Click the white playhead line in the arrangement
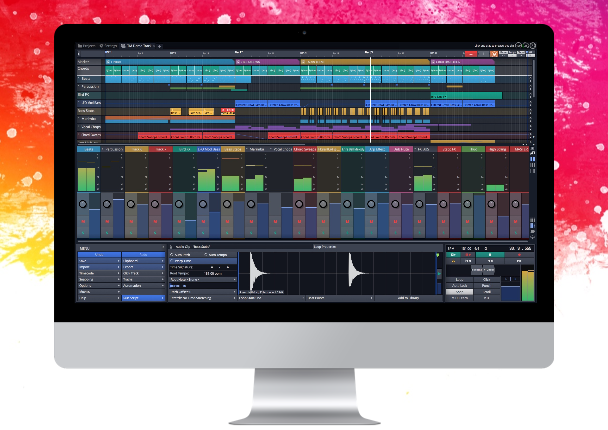The width and height of the screenshot is (608, 430). (370, 100)
